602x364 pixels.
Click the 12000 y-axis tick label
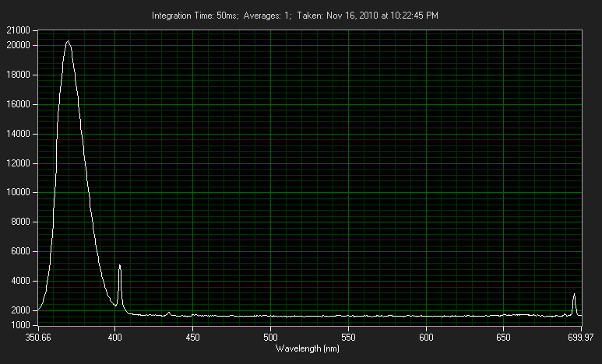pos(18,163)
